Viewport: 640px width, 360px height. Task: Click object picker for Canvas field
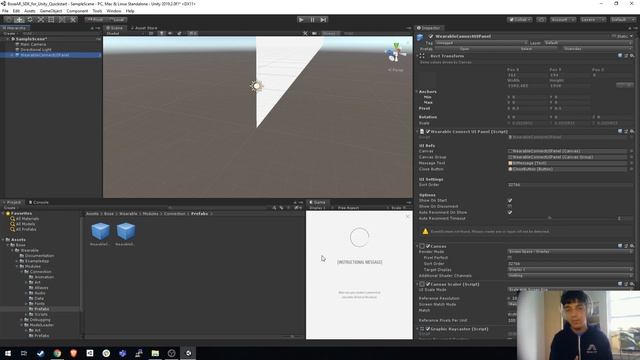click(x=631, y=151)
